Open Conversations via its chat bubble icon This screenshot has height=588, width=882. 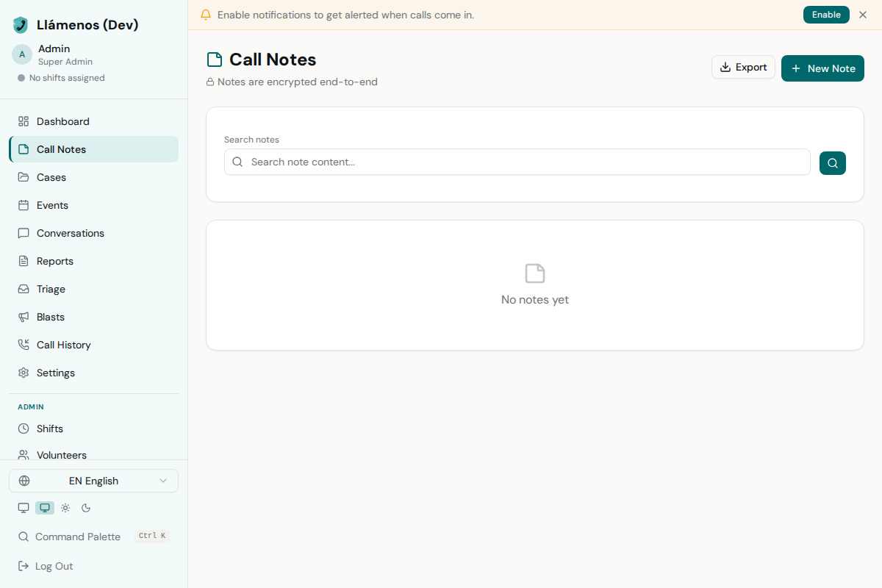24,233
